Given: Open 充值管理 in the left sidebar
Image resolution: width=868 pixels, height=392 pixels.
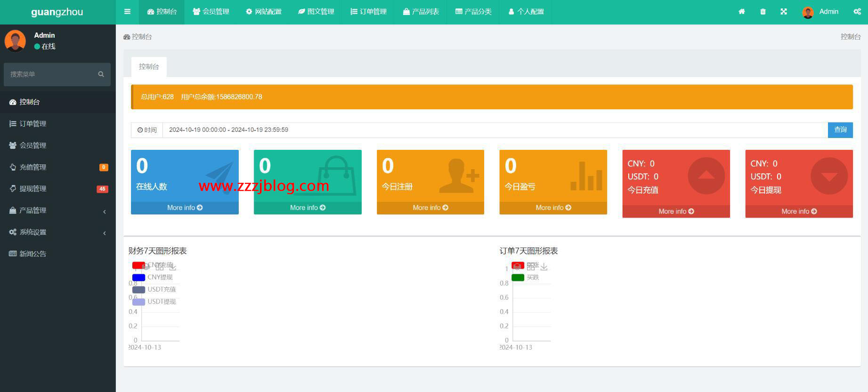Looking at the screenshot, I should [x=57, y=167].
